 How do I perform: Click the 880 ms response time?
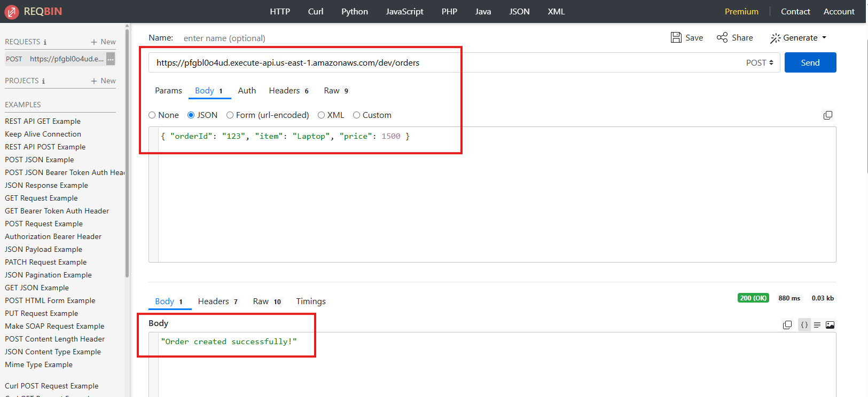pos(789,298)
